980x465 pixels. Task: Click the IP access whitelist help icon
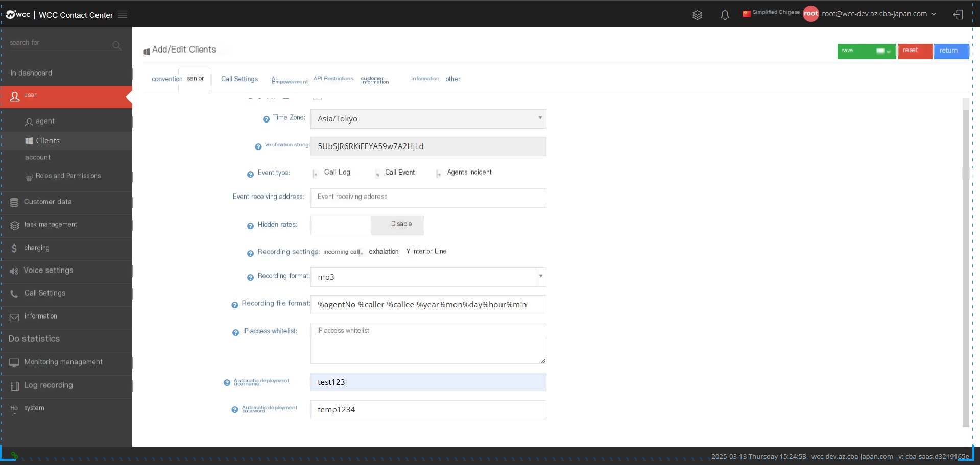(x=235, y=332)
